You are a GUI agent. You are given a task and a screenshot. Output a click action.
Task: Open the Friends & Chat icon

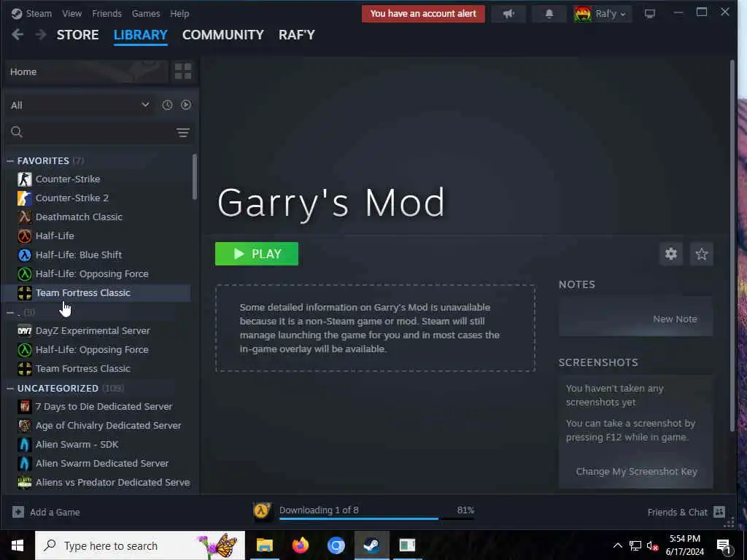[x=719, y=512]
